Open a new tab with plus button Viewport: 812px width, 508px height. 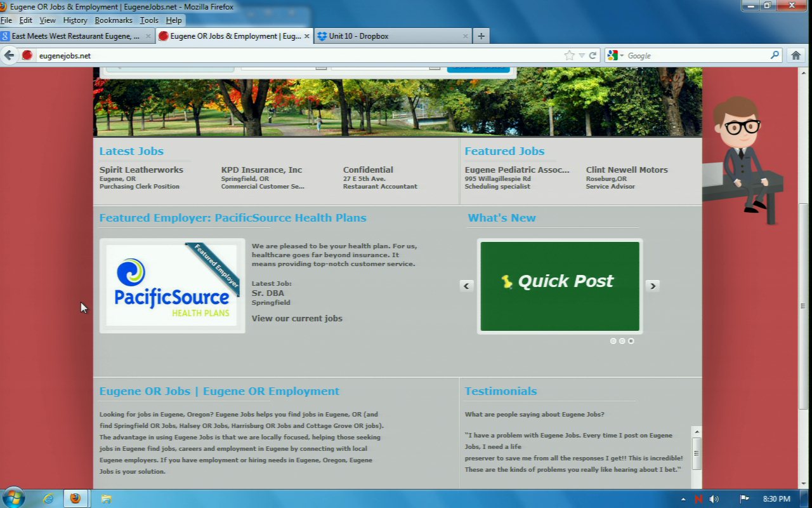point(481,36)
